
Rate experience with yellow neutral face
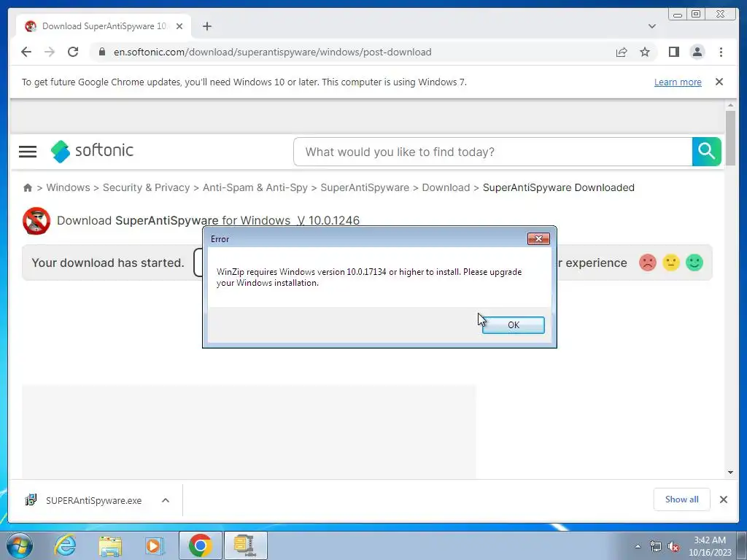(671, 262)
